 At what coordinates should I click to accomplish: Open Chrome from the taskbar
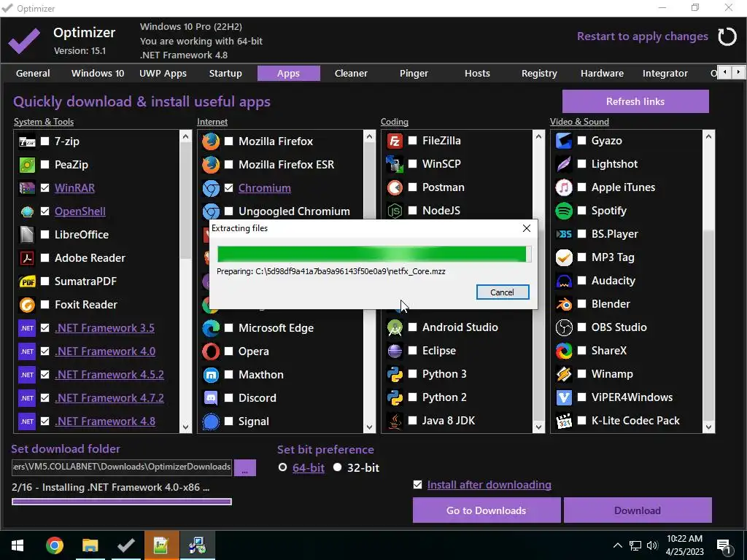pos(55,545)
